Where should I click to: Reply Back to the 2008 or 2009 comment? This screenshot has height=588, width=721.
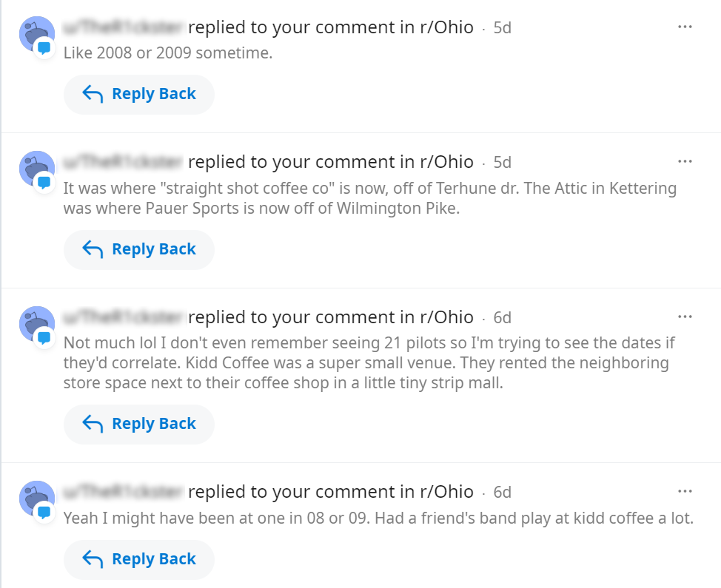click(139, 94)
